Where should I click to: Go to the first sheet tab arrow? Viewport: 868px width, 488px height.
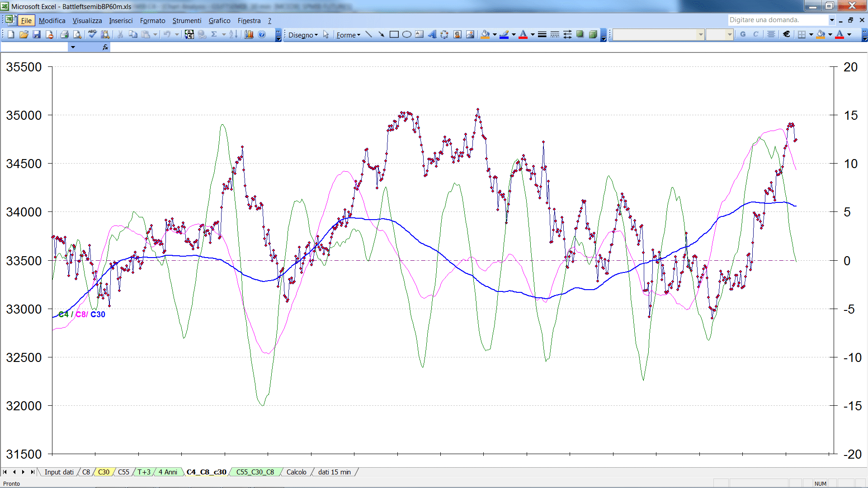5,472
